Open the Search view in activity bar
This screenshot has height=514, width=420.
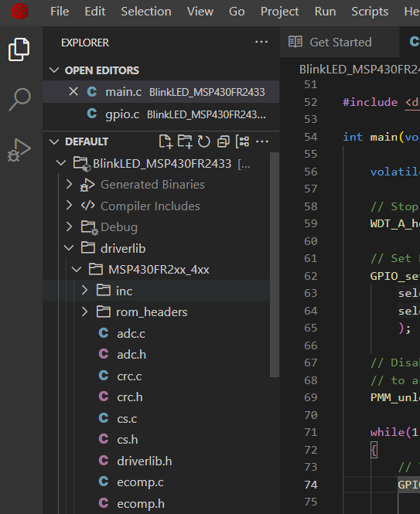click(x=19, y=100)
